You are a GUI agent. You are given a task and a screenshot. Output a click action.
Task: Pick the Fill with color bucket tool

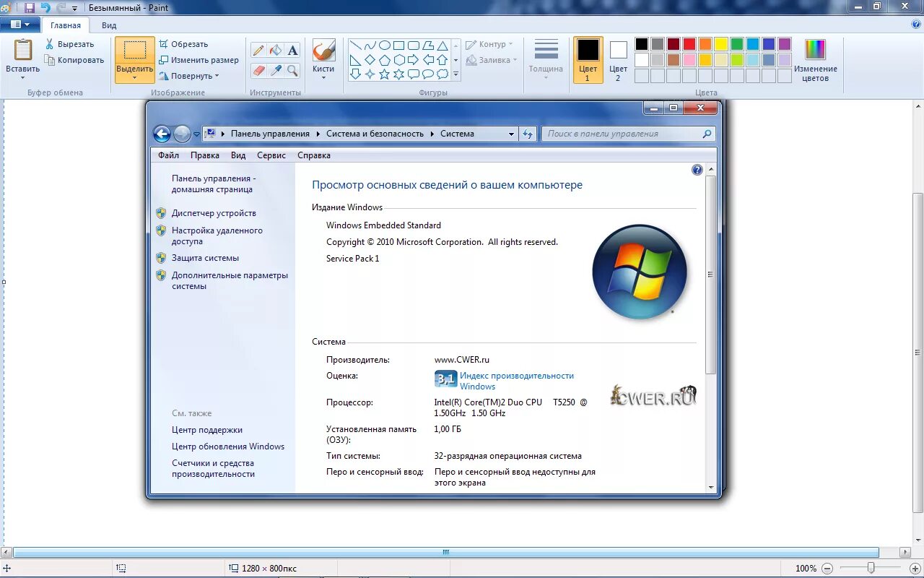pos(276,51)
